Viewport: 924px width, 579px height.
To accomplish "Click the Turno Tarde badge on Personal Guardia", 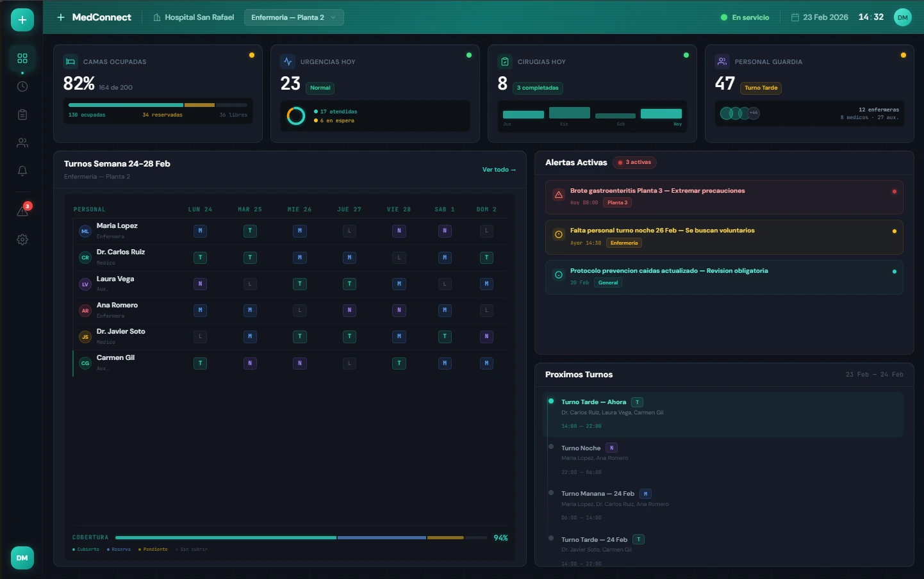I will click(761, 88).
